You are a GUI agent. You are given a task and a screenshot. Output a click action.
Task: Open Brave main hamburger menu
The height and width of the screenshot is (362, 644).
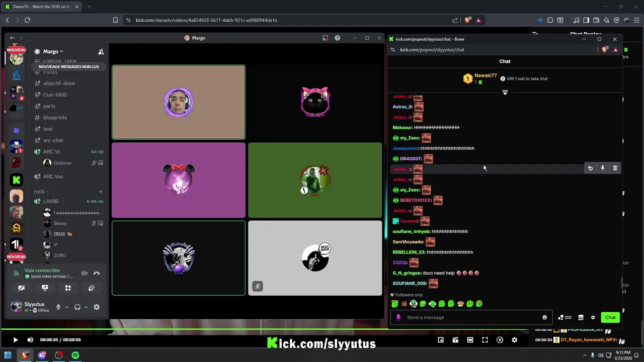point(635,20)
